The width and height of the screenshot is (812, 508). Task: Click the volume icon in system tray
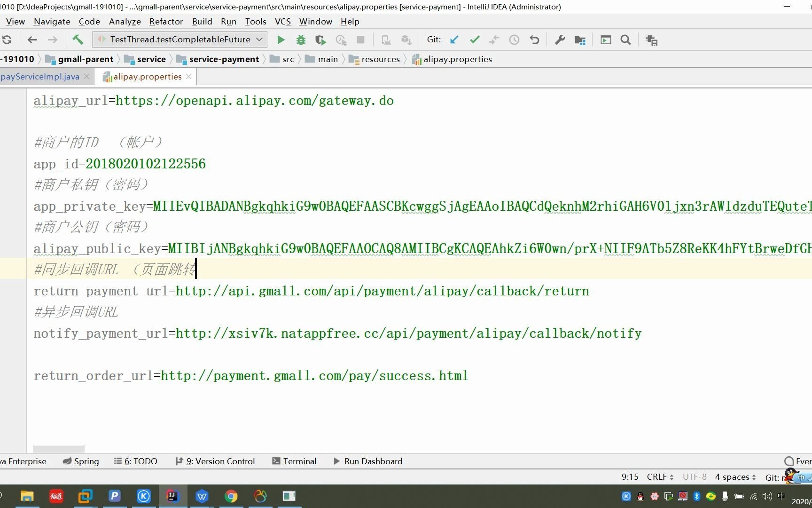[767, 496]
